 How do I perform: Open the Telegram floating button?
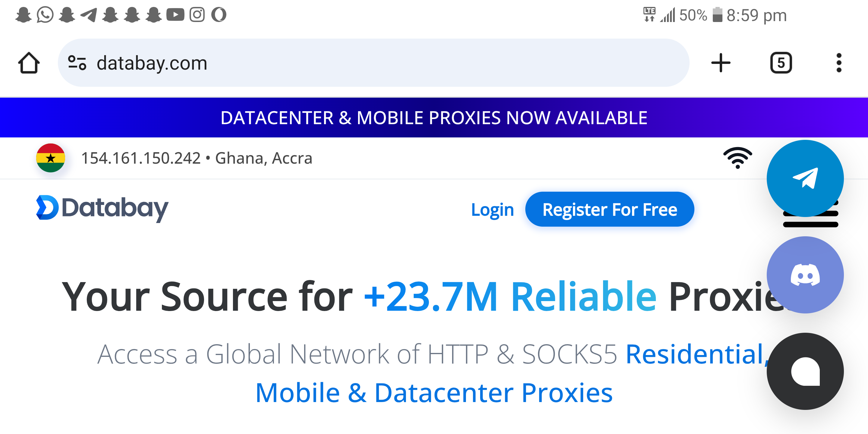(x=805, y=178)
